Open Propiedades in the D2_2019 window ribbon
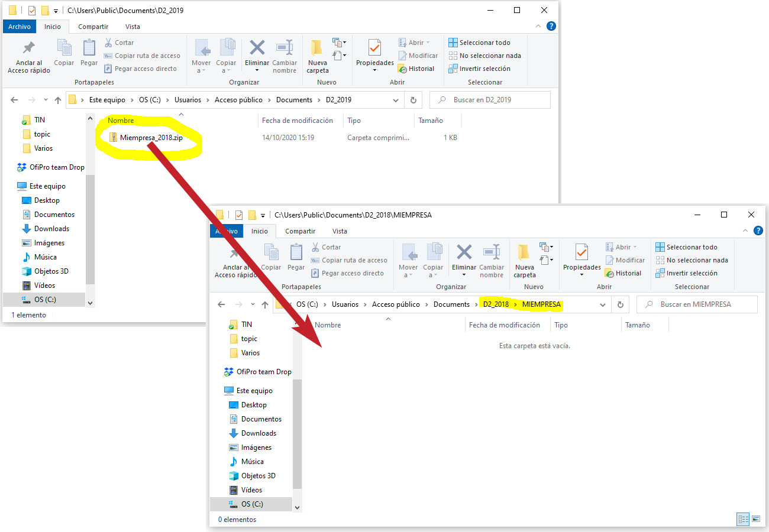The width and height of the screenshot is (769, 532). (374, 49)
